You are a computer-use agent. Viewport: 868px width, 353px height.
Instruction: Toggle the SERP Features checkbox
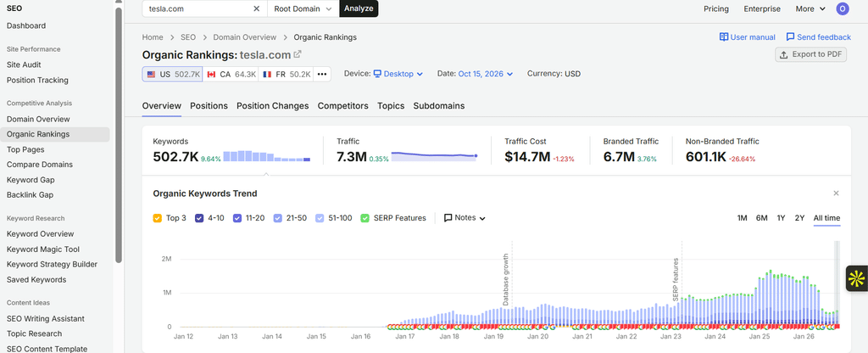364,218
